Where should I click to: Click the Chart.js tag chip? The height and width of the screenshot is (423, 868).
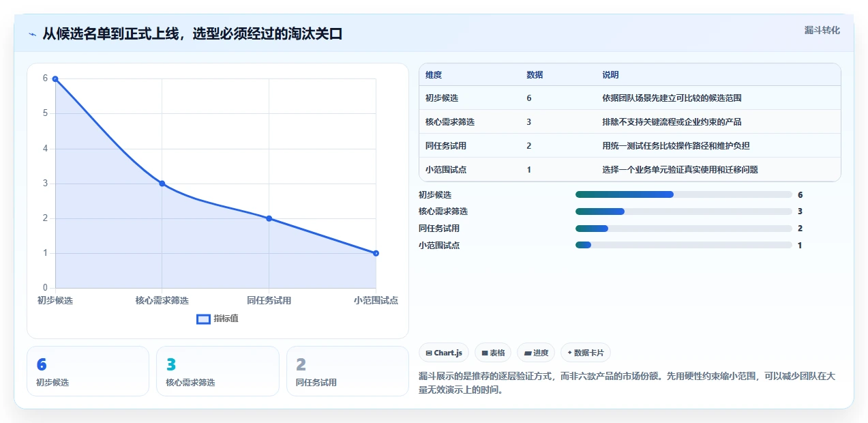(444, 353)
